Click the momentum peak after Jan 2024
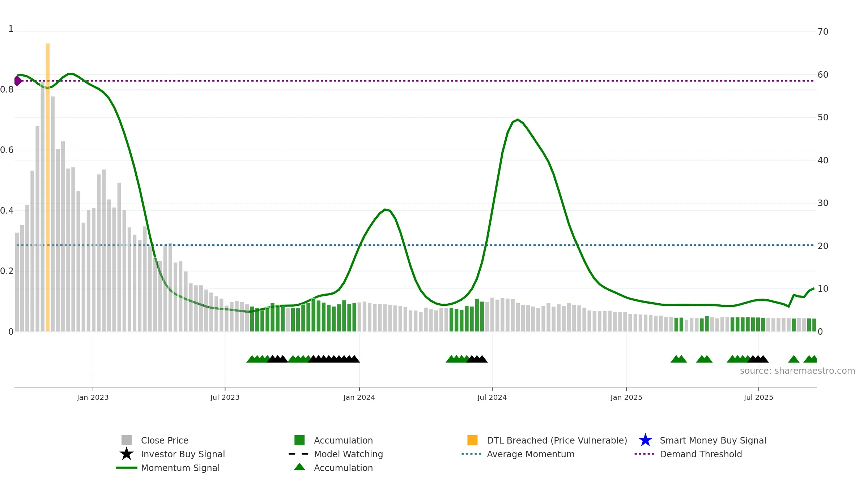This screenshot has height=488, width=868. pos(386,210)
